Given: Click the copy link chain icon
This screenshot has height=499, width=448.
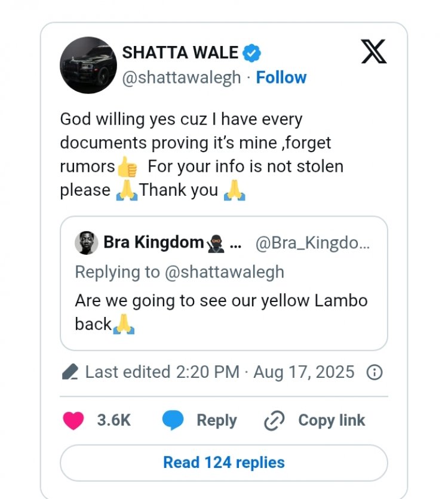Looking at the screenshot, I should (x=274, y=421).
